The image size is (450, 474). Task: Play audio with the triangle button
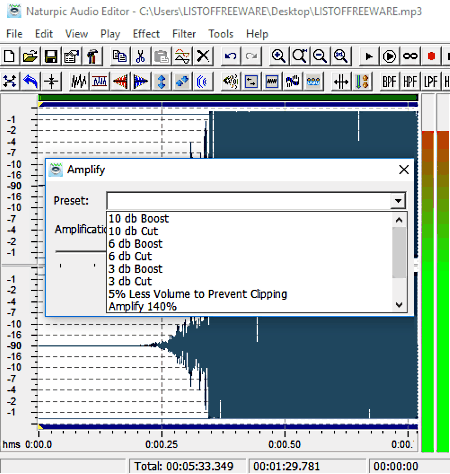coord(368,56)
